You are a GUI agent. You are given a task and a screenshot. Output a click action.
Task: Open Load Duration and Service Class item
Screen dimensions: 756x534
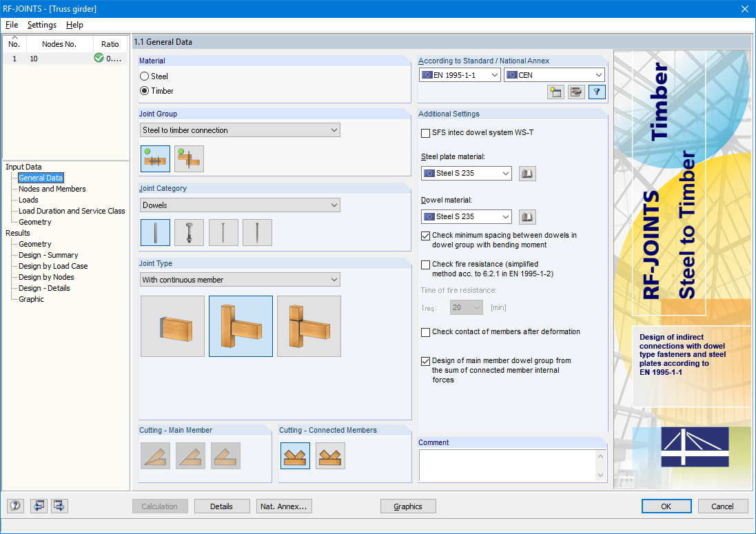pos(72,211)
